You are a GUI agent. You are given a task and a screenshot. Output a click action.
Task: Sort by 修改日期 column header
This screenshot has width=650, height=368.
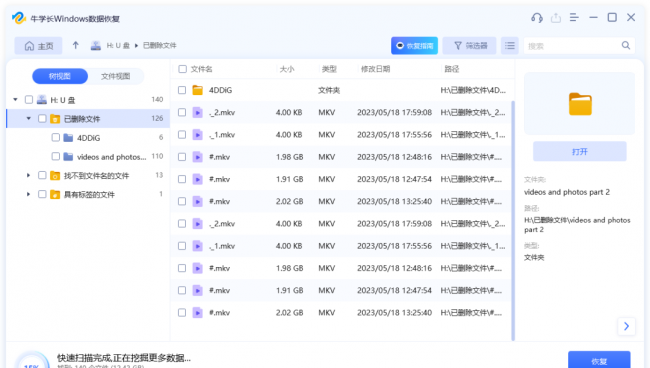pyautogui.click(x=376, y=69)
